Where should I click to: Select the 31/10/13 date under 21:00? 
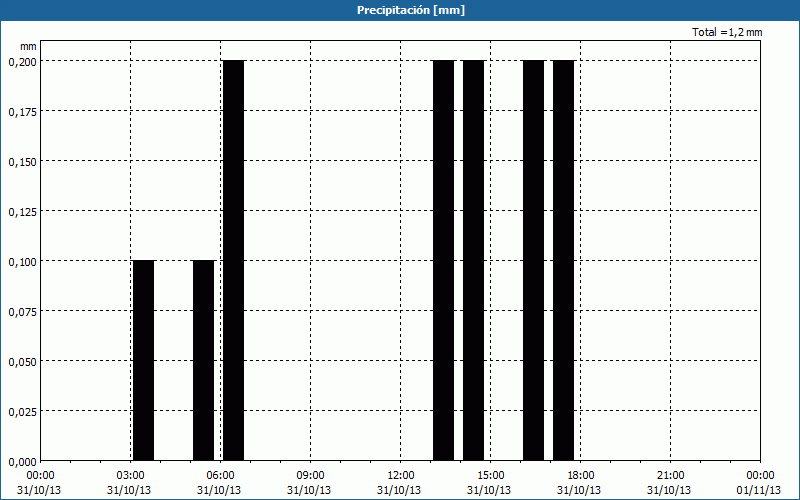pyautogui.click(x=669, y=490)
